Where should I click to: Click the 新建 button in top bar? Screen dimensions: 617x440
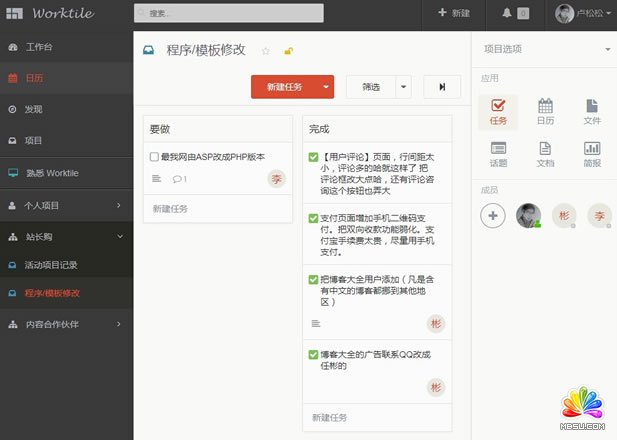(x=454, y=13)
